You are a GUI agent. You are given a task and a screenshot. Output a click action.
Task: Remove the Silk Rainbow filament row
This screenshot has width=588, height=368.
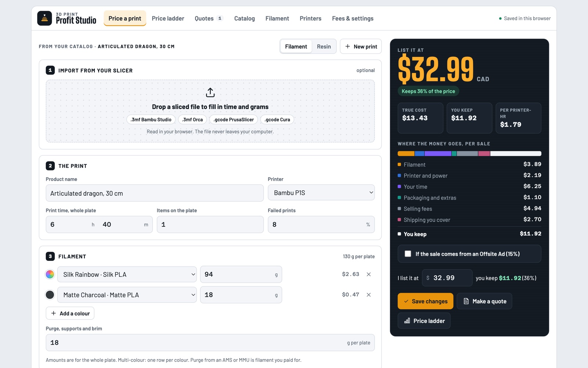tap(369, 274)
